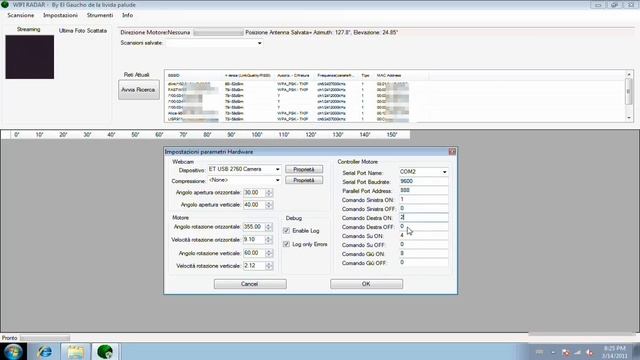Click the action center flag tray icon
The width and height of the screenshot is (640, 360).
click(566, 352)
